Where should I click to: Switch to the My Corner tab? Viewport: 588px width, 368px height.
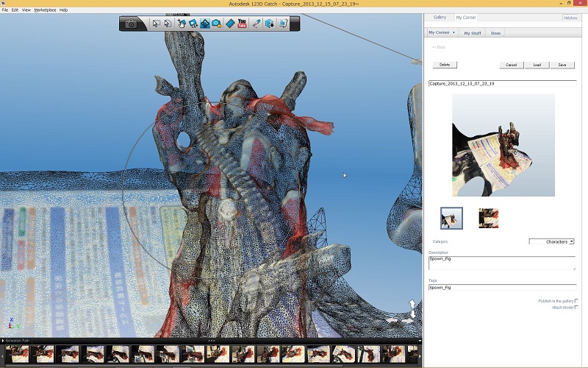[x=466, y=18]
